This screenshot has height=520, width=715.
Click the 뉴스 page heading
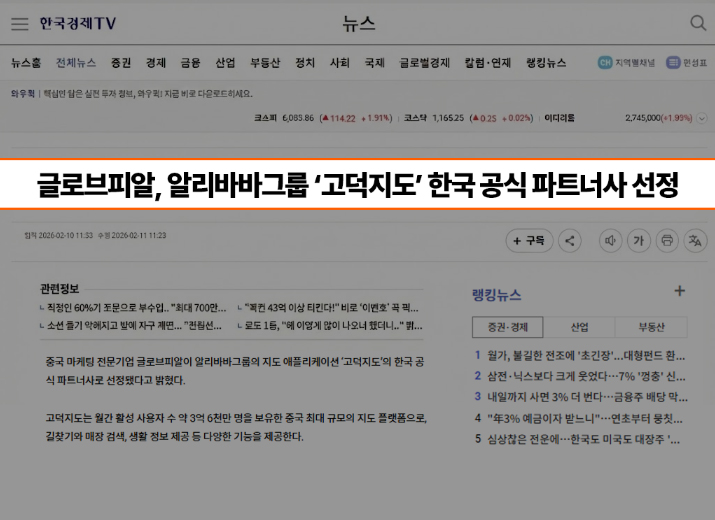coord(359,23)
